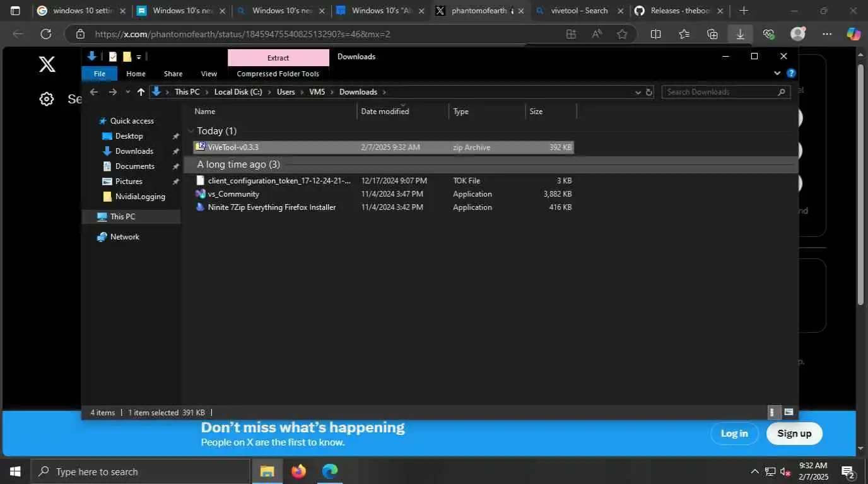Go up one folder level
868x484 pixels.
141,92
